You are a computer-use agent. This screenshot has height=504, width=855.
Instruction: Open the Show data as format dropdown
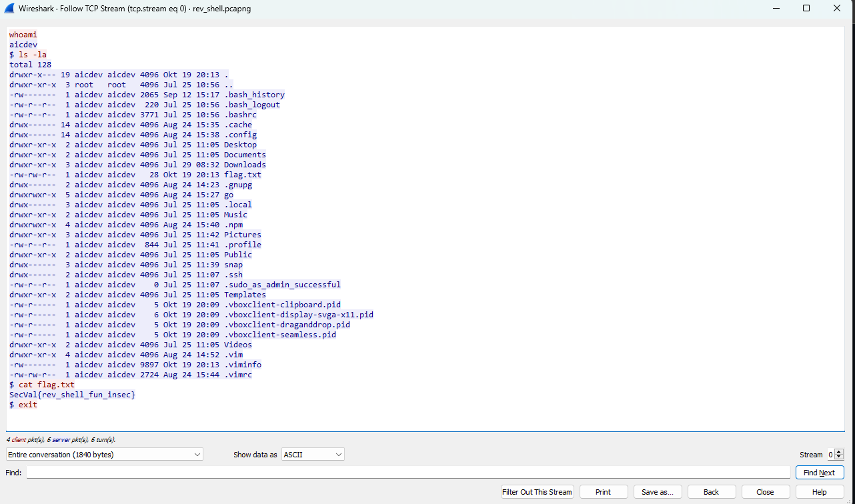[x=312, y=454]
